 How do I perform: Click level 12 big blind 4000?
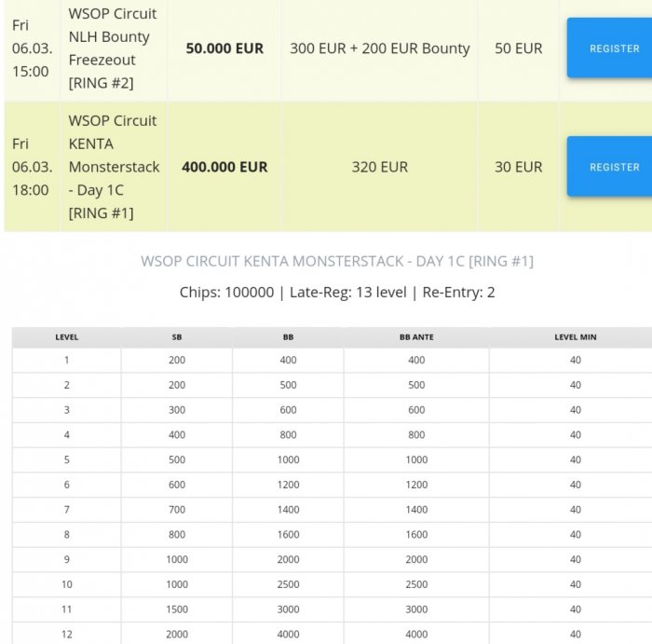tap(288, 635)
